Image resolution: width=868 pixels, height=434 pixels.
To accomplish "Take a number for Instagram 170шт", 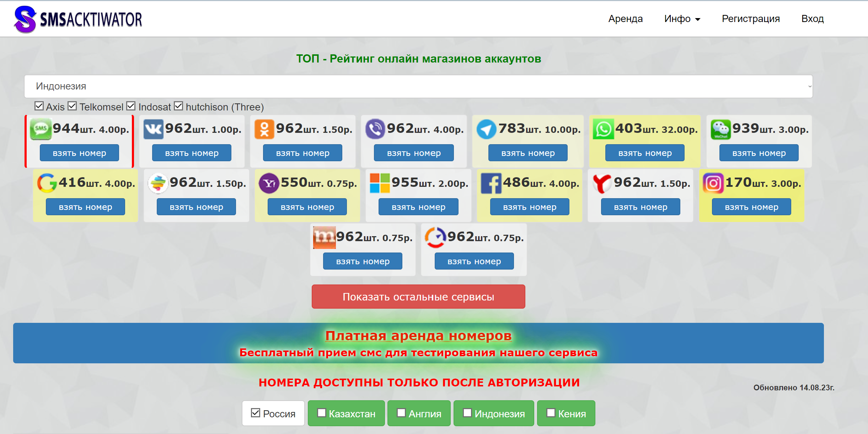I will [751, 207].
